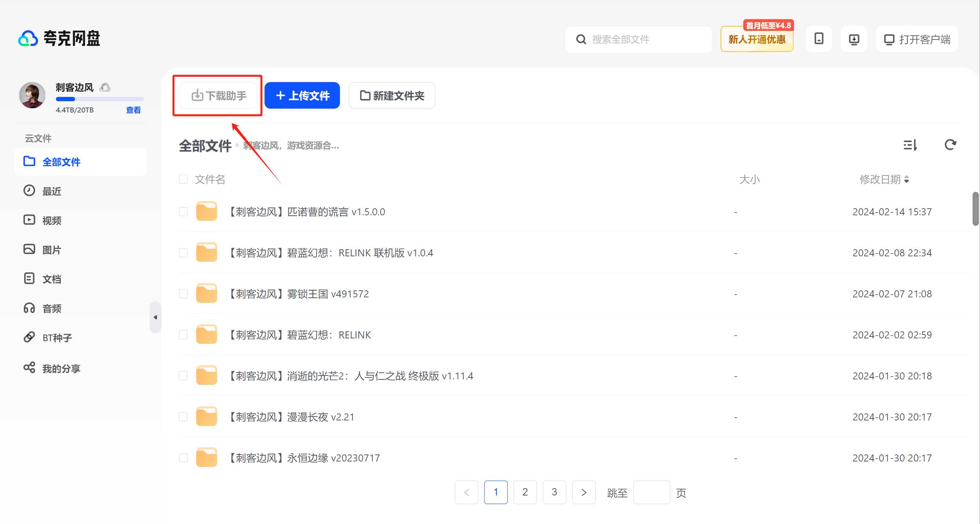The width and height of the screenshot is (980, 524).
Task: Open the folder icon for 碧蓝幻想：RELINK dated 2024-02-02
Action: 206,334
